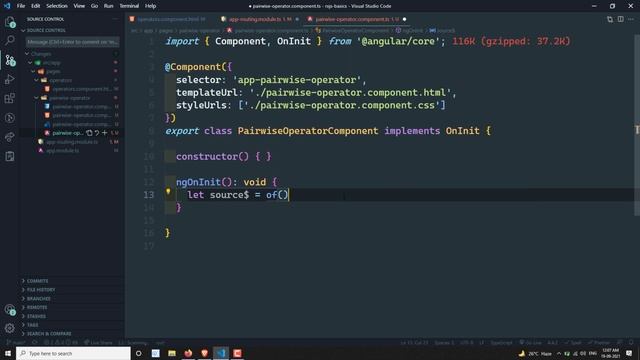The height and width of the screenshot is (360, 640).
Task: Open the File menu
Action: [21, 6]
